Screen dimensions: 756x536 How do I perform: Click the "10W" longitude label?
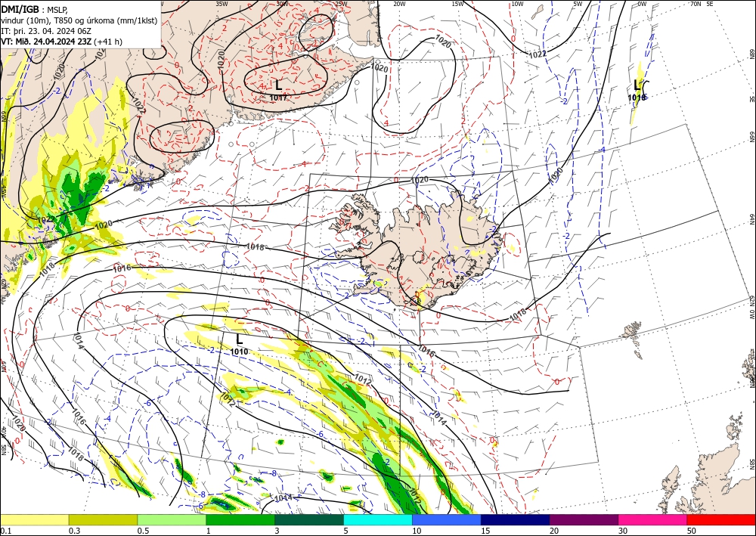(x=517, y=4)
